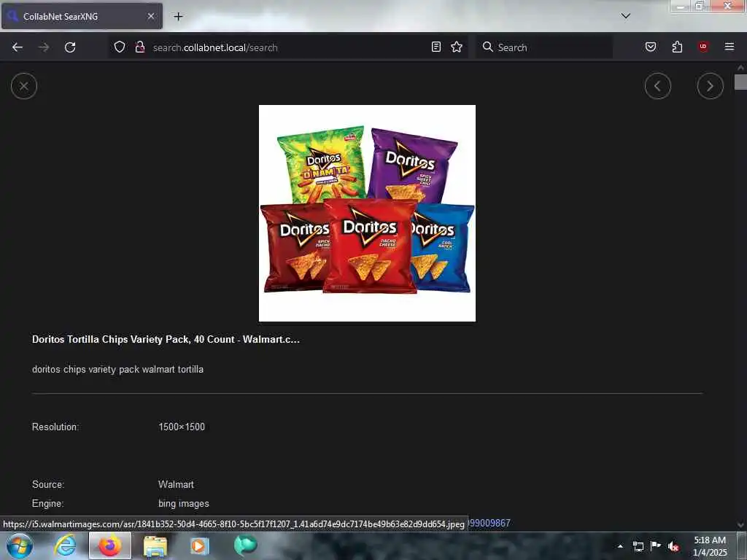Open the Doritos variety pack image
Screen dimensions: 747x560
(367, 213)
